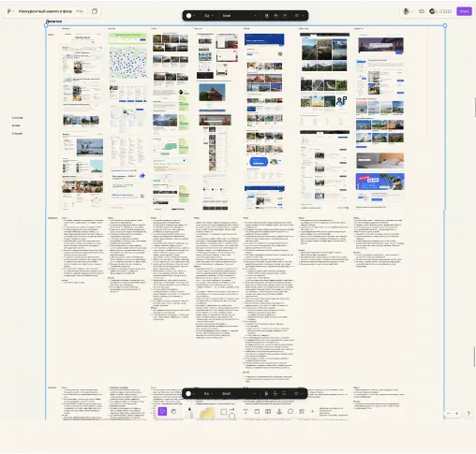Click the bedroom photo thumbnail

(x=380, y=160)
